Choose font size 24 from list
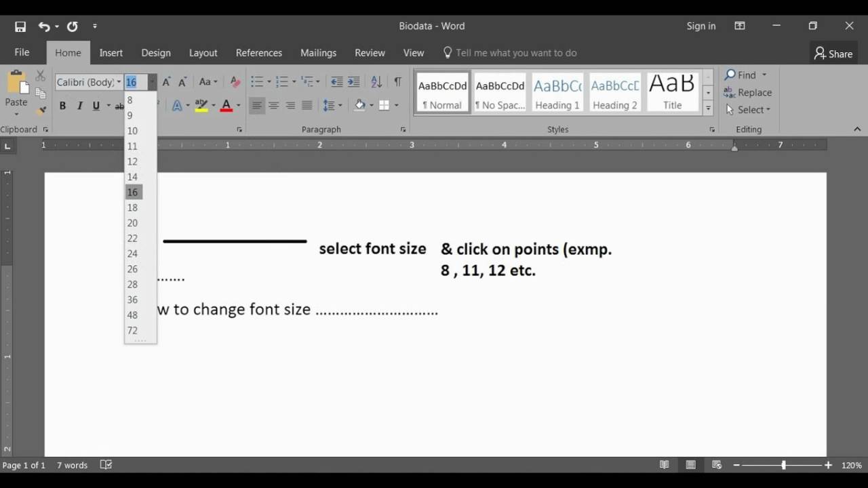868x488 pixels. point(132,253)
